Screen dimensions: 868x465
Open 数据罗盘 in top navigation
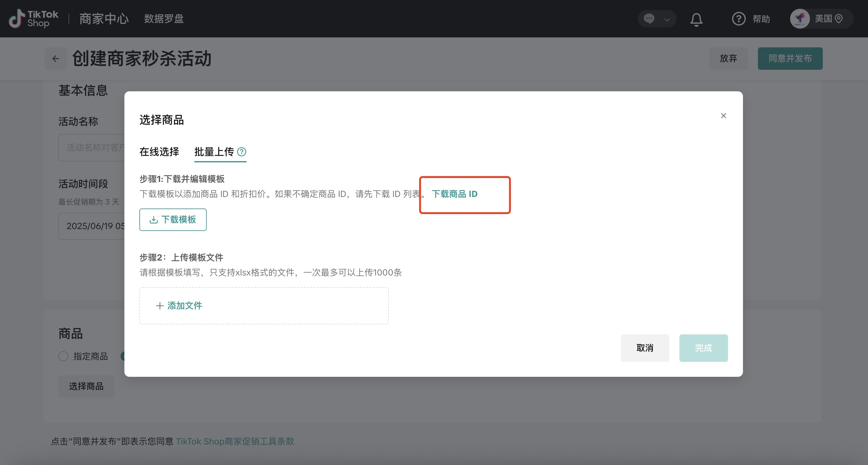[164, 19]
